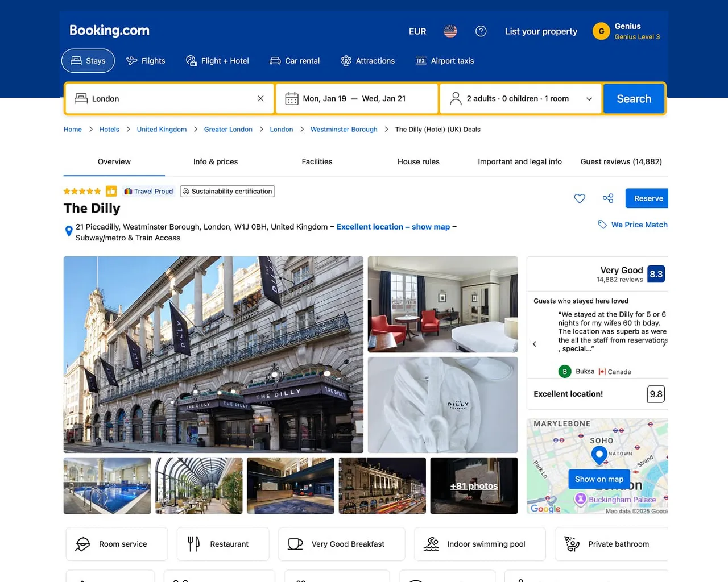
Task: Open the main hotel exterior photo
Action: [x=213, y=355]
